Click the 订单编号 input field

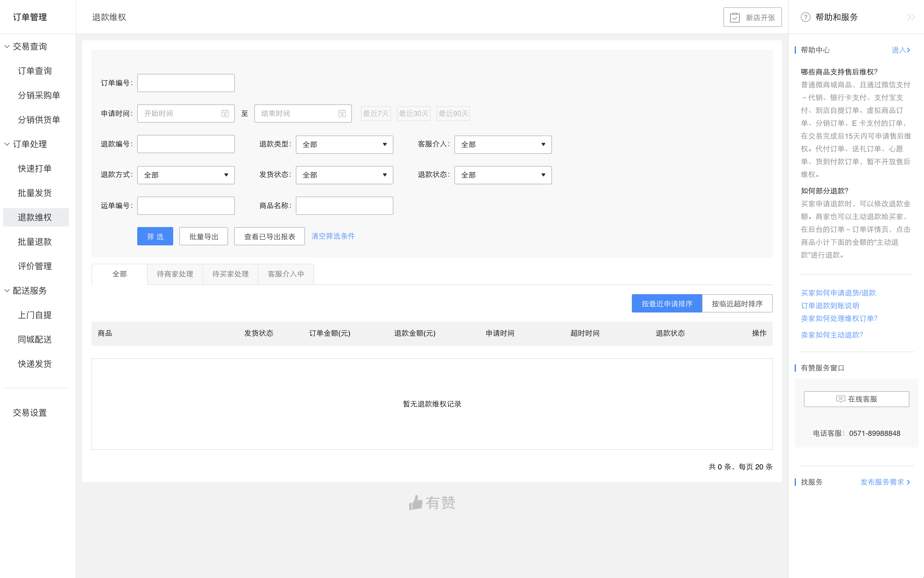186,83
